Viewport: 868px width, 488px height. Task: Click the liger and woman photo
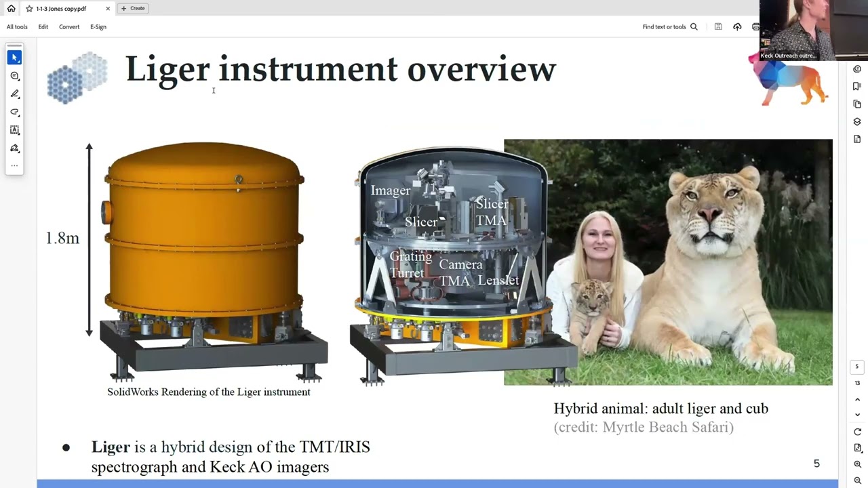(668, 262)
